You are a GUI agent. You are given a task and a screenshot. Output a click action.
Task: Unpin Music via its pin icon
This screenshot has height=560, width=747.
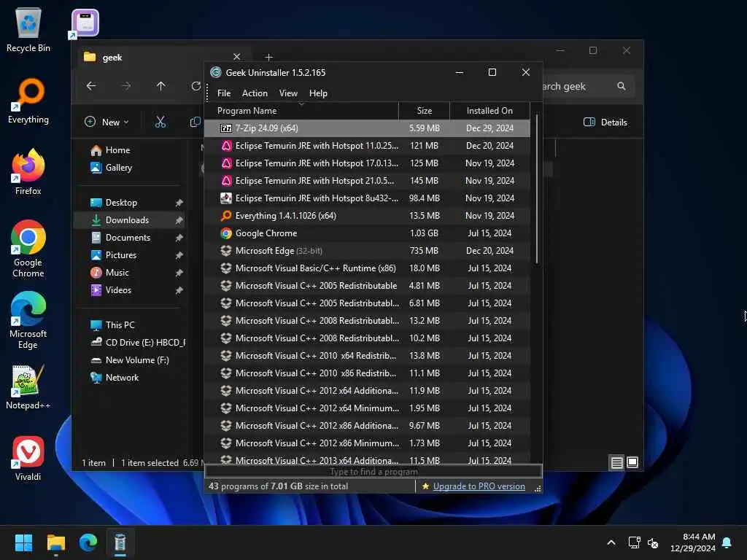coord(179,273)
